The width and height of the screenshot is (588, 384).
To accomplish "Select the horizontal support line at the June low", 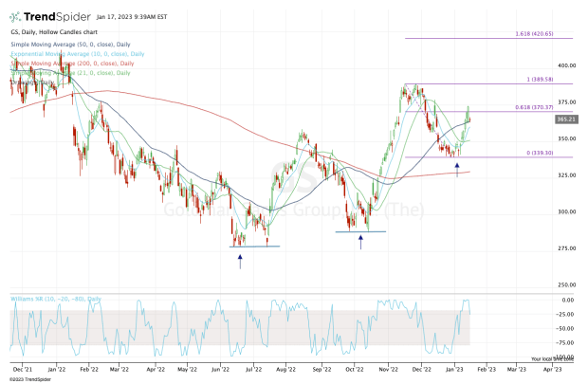I will pos(254,247).
